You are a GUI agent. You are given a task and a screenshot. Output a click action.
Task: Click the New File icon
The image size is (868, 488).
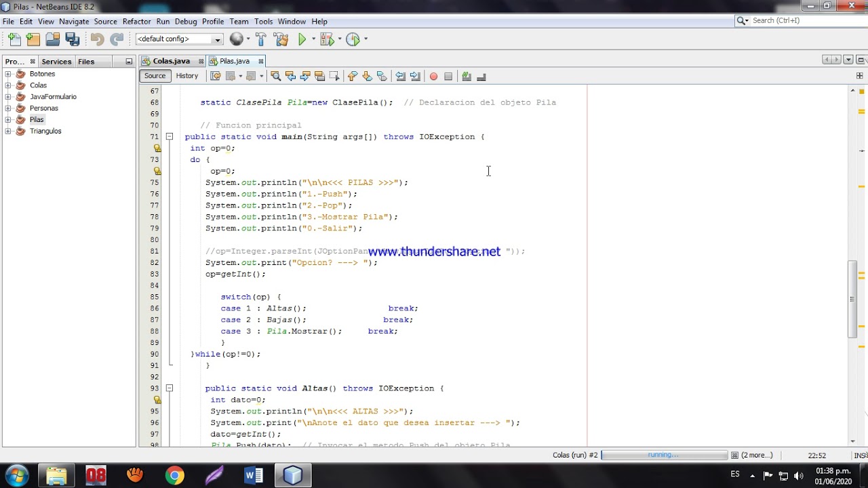[x=15, y=39]
